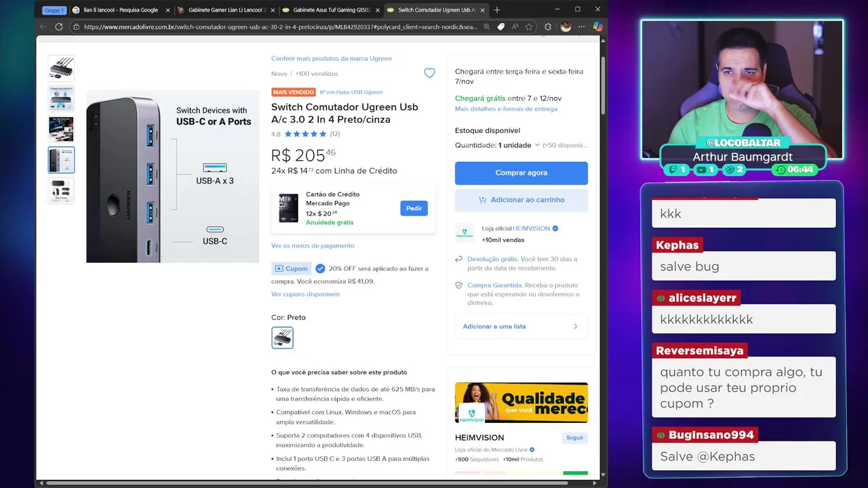The image size is (868, 488).
Task: Select the first product thumbnail
Action: [x=61, y=68]
